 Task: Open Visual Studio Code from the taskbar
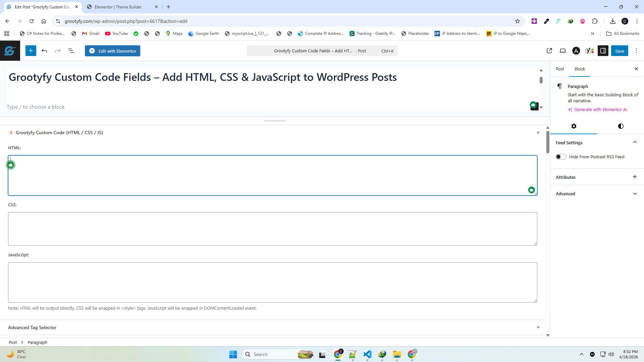click(367, 354)
